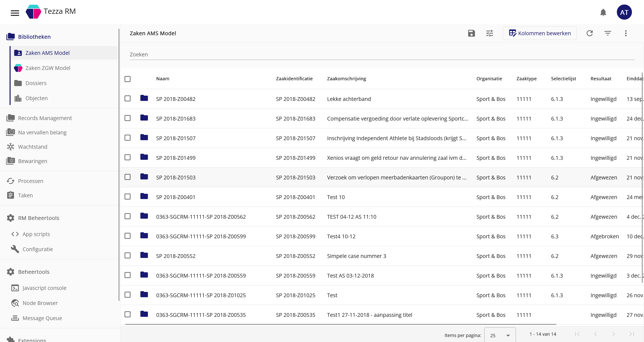
Task: Click Kolommen bewerken button
Action: 540,33
